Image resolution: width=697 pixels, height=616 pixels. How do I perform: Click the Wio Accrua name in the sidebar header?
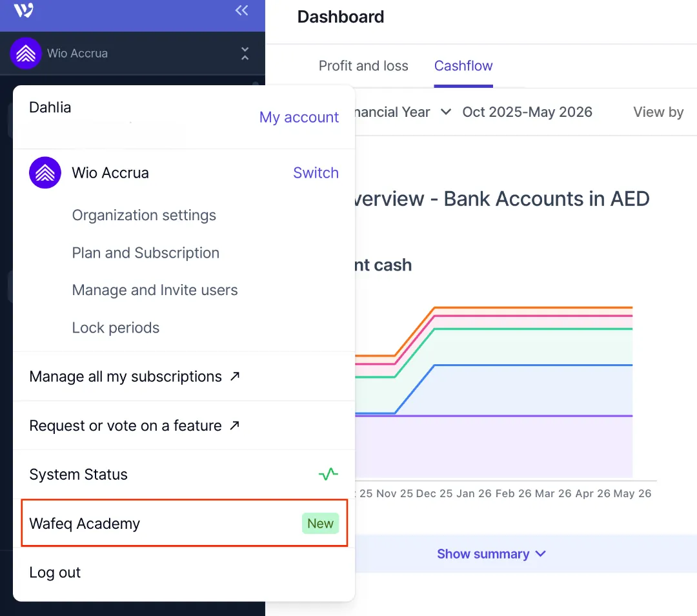coord(77,54)
